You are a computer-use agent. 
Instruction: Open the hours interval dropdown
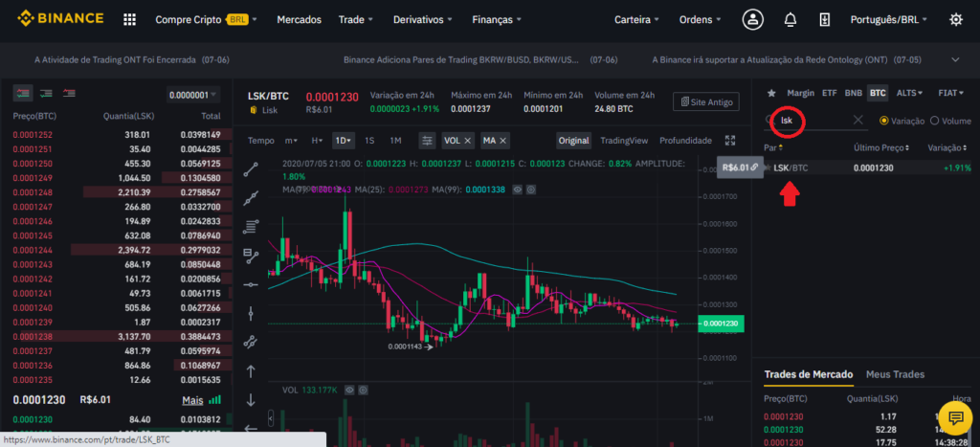(x=317, y=140)
